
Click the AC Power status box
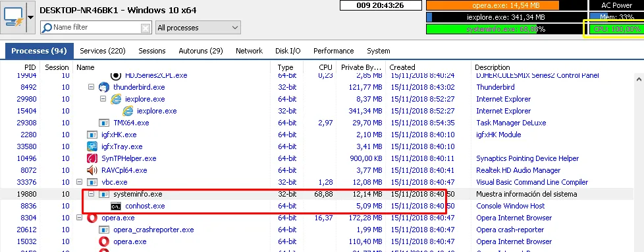[x=616, y=5]
